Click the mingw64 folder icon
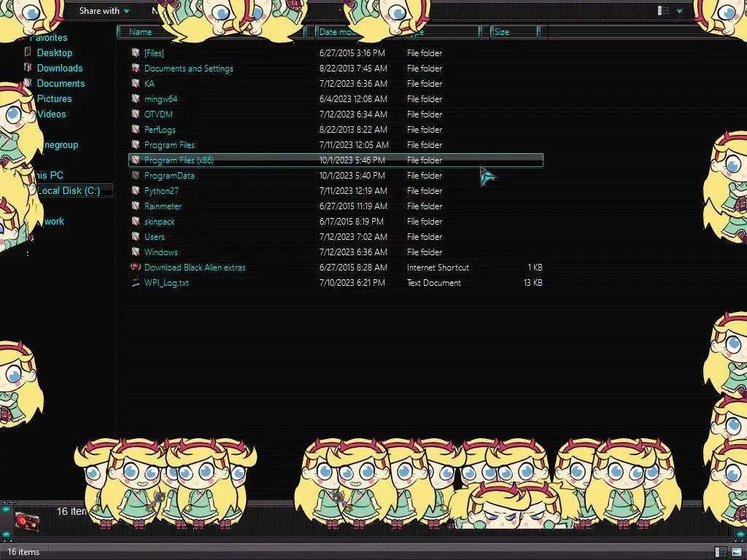The height and width of the screenshot is (560, 747). pyautogui.click(x=136, y=98)
